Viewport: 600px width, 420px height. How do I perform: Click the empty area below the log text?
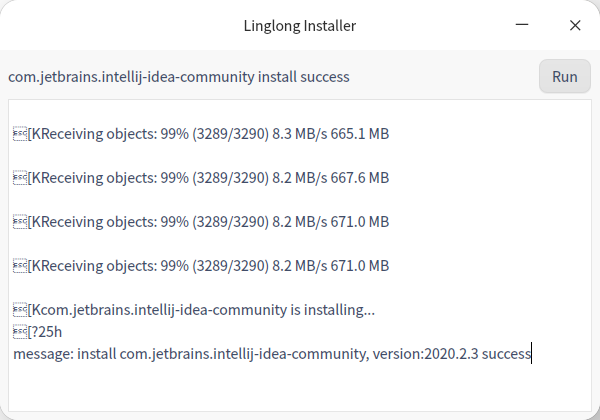point(300,390)
